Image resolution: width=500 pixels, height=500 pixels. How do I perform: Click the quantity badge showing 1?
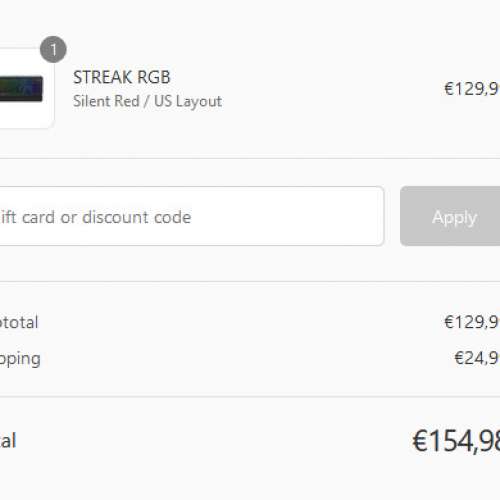[x=53, y=49]
